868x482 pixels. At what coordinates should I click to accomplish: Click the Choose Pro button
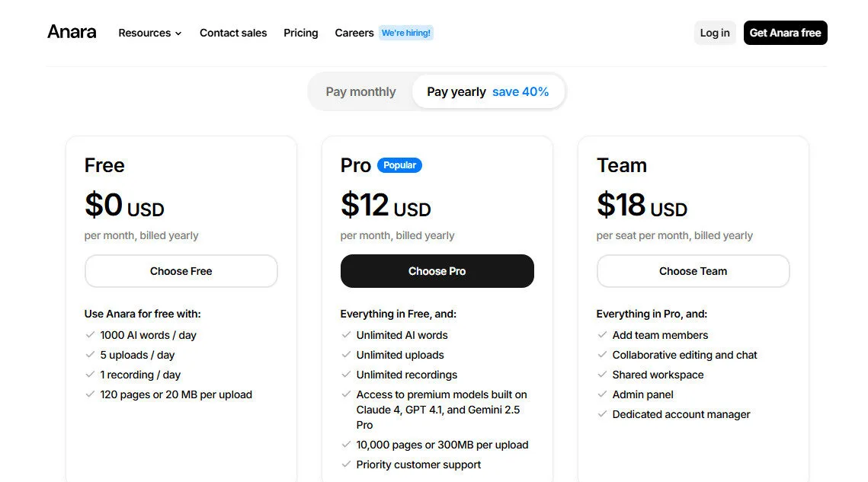(x=437, y=271)
